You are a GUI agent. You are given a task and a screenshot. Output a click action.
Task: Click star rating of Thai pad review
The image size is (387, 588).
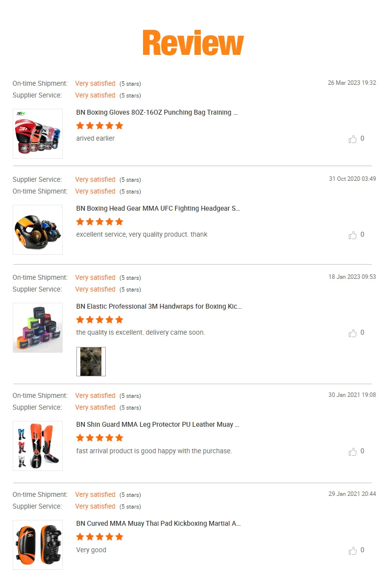[x=100, y=537]
